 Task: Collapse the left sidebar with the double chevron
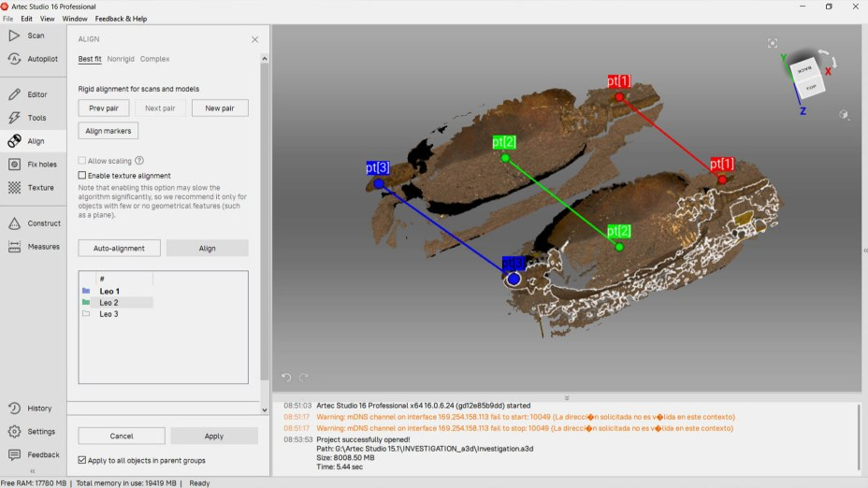[33, 471]
